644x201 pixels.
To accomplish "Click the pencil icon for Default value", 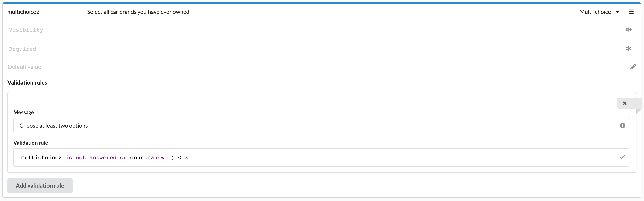I will 633,67.
